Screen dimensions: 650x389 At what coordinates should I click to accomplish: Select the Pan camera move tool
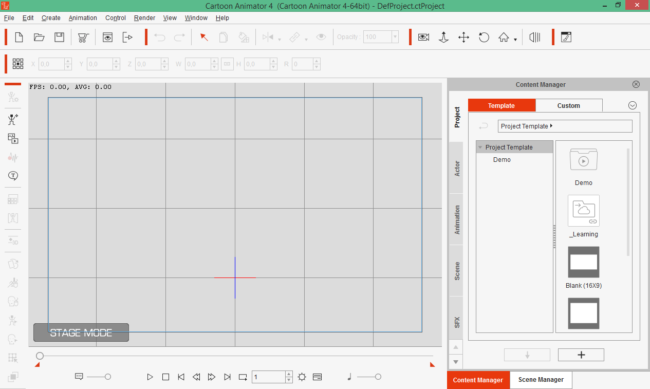[463, 37]
